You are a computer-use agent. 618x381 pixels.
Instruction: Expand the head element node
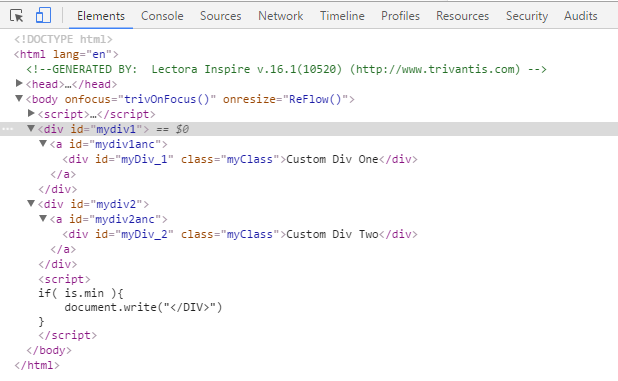[x=19, y=83]
